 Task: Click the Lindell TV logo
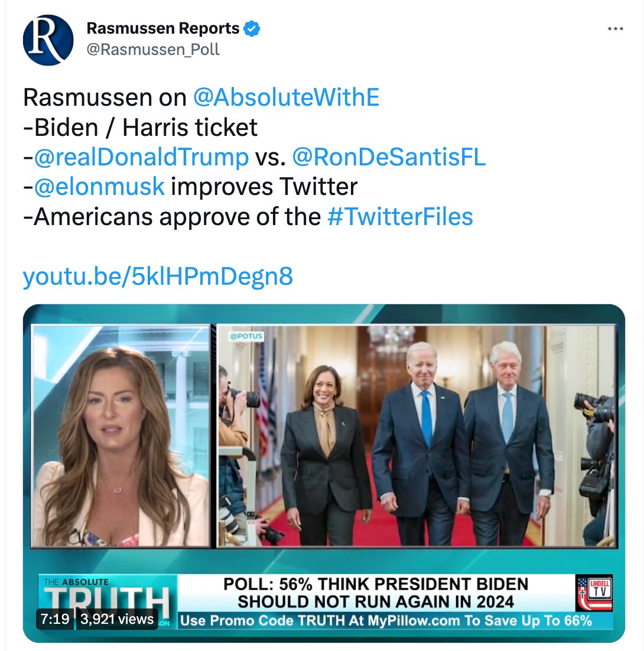(x=594, y=593)
